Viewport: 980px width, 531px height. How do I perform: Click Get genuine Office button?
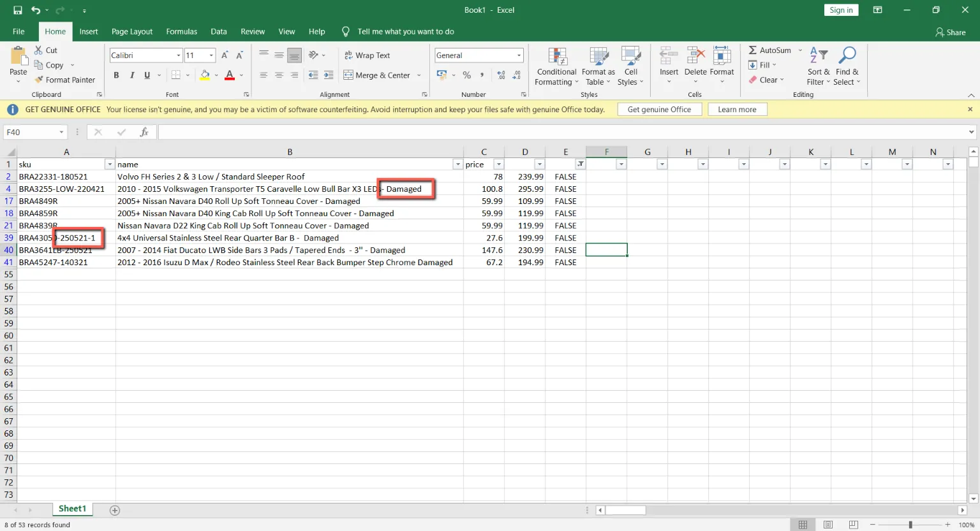click(659, 110)
